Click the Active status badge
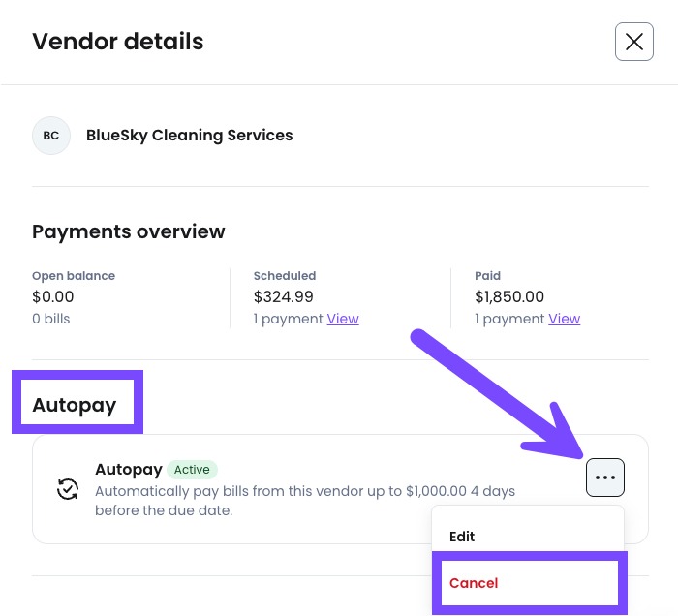The height and width of the screenshot is (616, 678). tap(192, 470)
